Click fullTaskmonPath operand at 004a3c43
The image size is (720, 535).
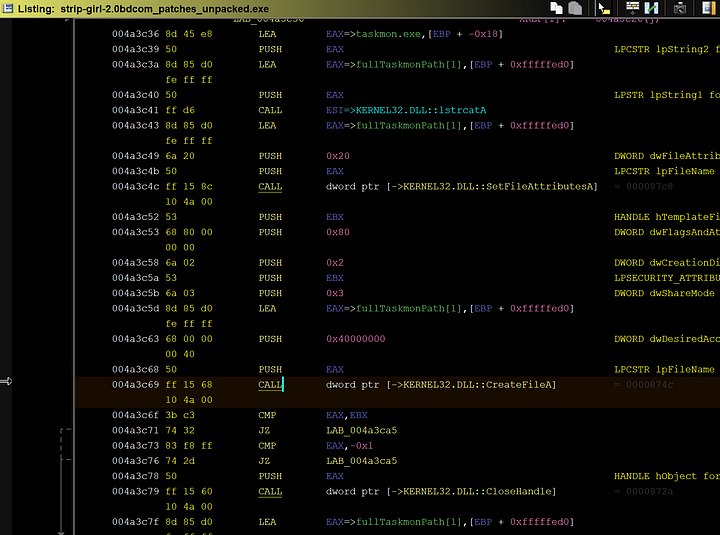[x=409, y=125]
